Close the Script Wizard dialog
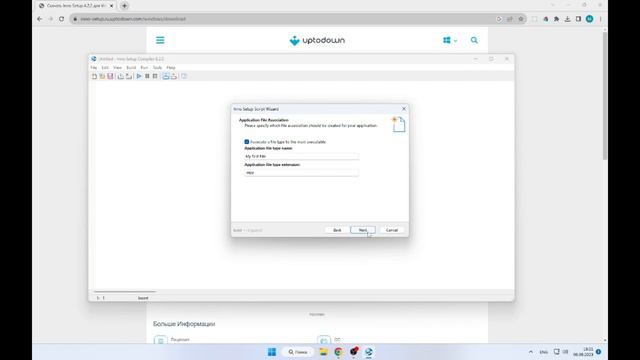The image size is (640, 360). [404, 109]
